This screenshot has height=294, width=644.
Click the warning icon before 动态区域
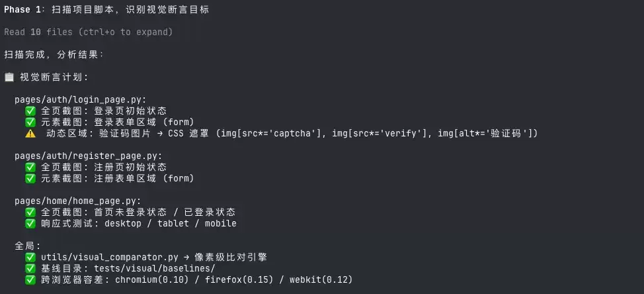pyautogui.click(x=30, y=133)
